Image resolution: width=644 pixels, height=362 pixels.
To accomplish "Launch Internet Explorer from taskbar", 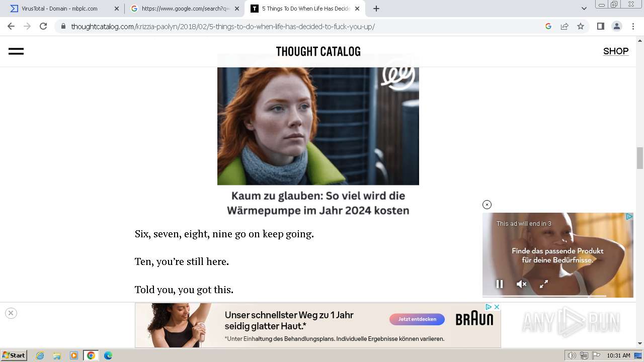I will coord(40,355).
